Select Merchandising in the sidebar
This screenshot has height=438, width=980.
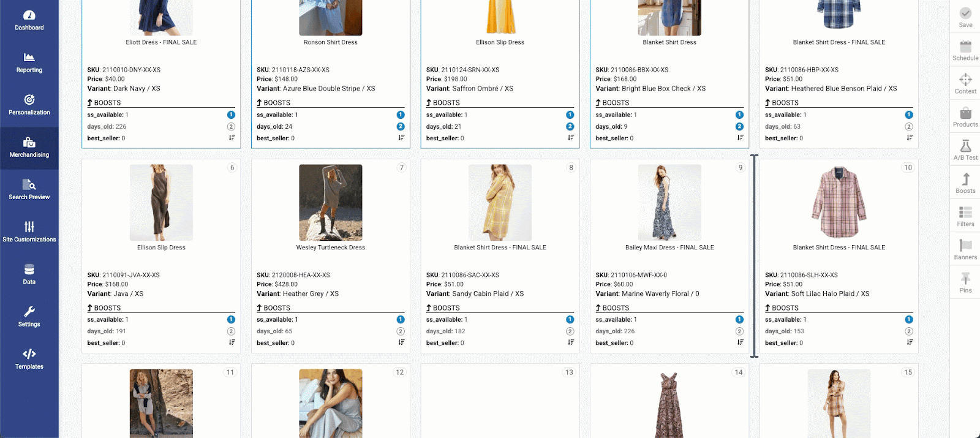(x=29, y=148)
